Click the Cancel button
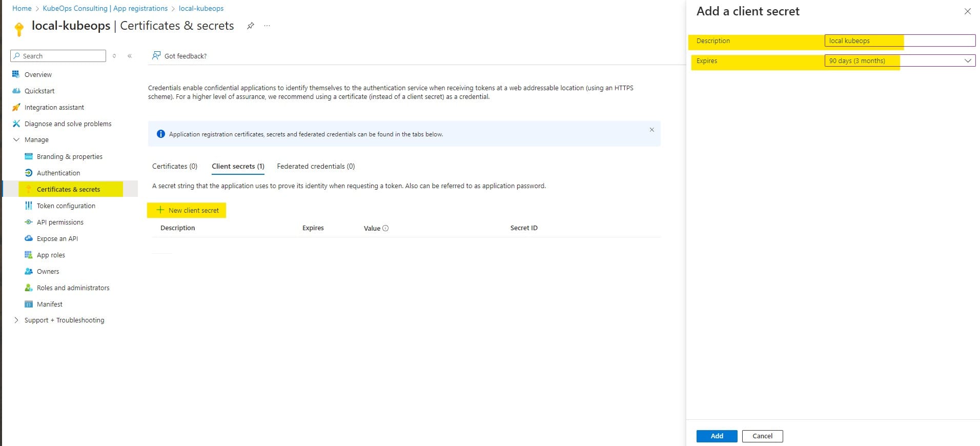This screenshot has width=980, height=446. pos(762,436)
